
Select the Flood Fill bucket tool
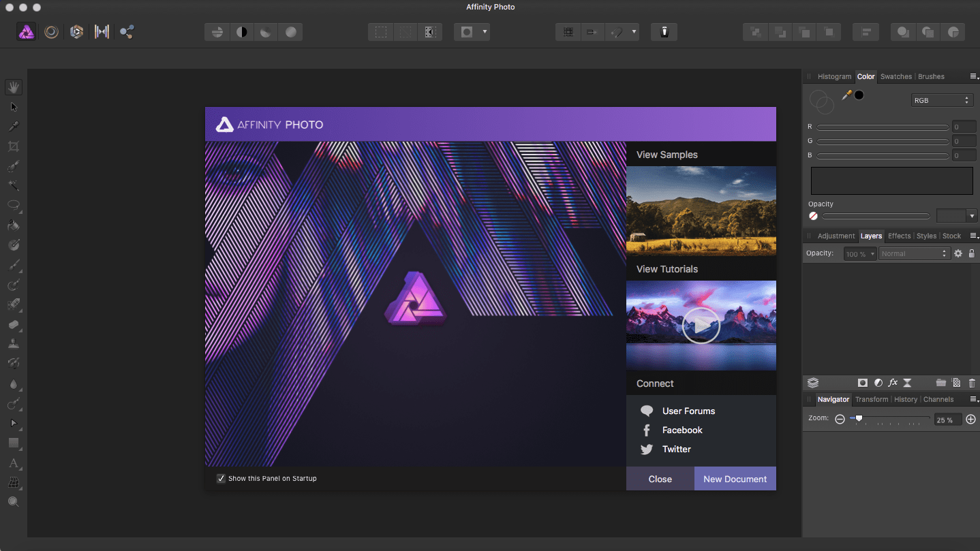[x=13, y=225]
